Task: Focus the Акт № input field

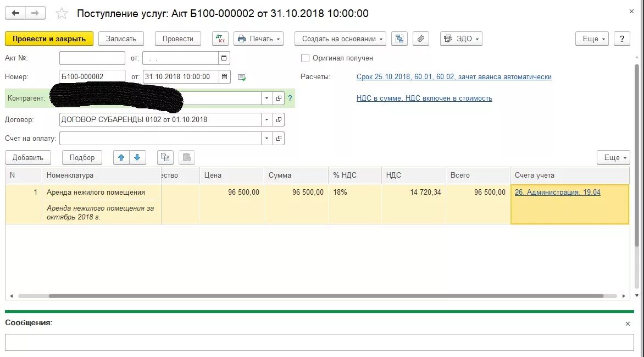Action: (92, 58)
